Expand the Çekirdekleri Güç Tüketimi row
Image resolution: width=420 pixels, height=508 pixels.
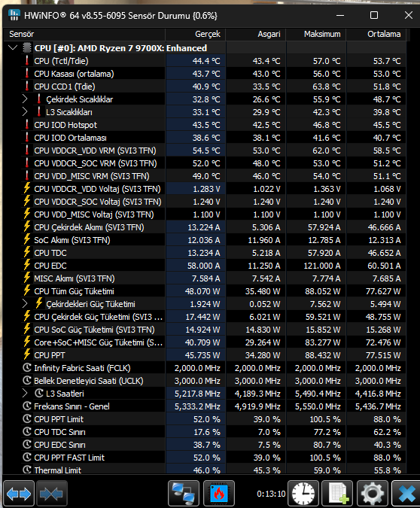pos(25,304)
